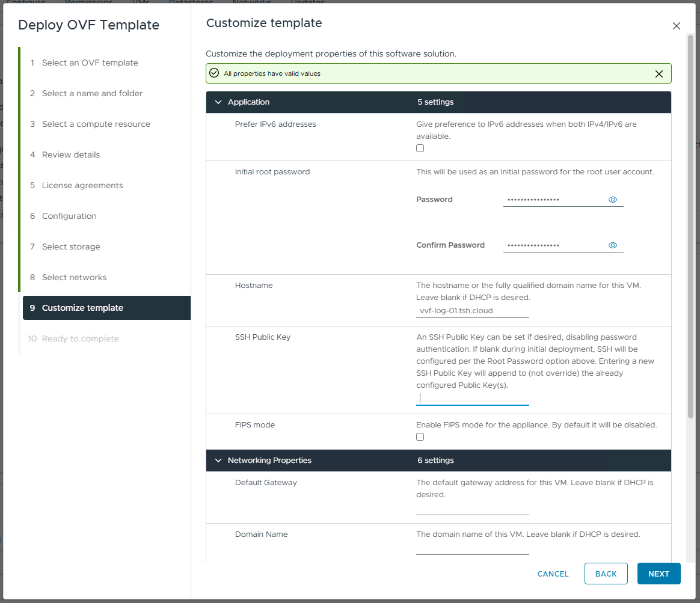Jump to step 7 Select storage

71,246
